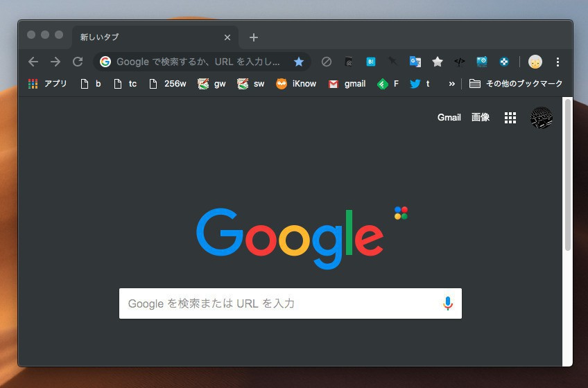Open a new tab with the plus button

click(254, 37)
